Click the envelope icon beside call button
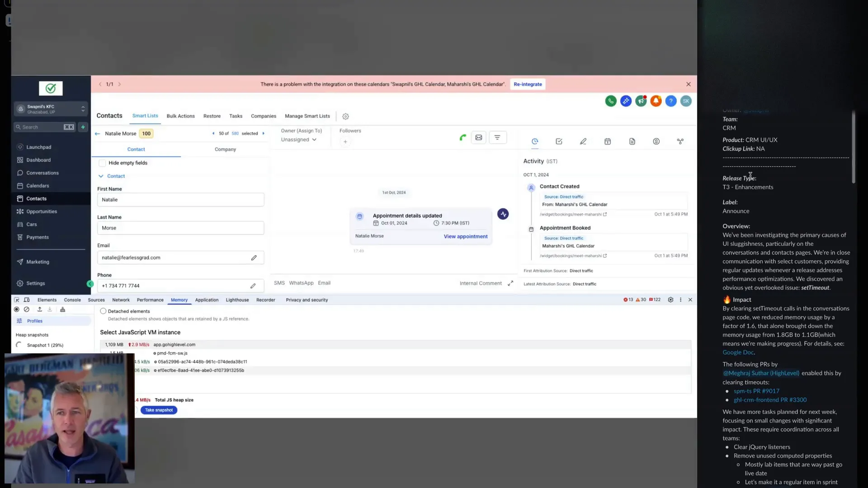Viewport: 868px width, 488px height. click(479, 138)
